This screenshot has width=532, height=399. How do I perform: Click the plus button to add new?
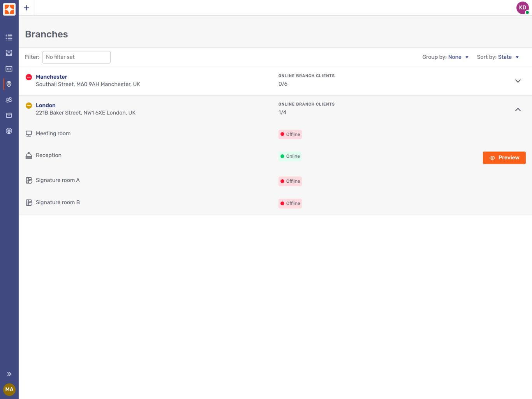click(26, 8)
